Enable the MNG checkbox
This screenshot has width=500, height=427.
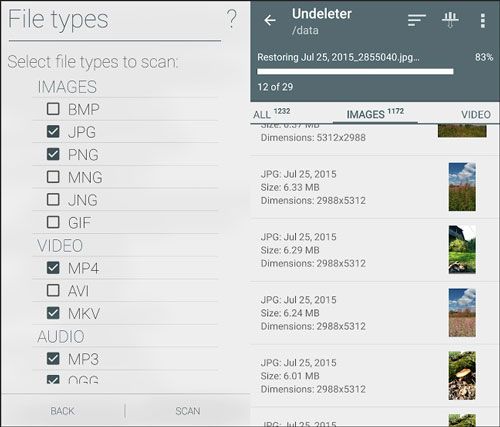coord(53,177)
